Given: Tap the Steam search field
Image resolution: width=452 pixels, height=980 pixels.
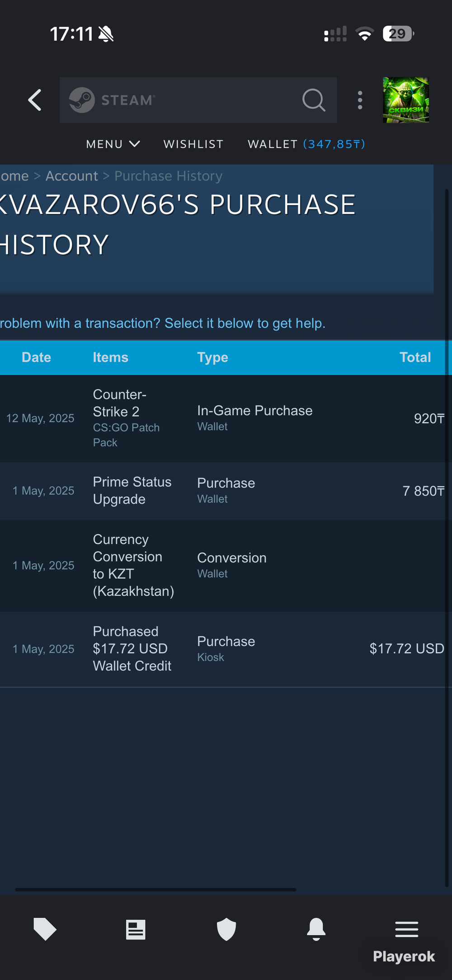Looking at the screenshot, I should [x=190, y=100].
